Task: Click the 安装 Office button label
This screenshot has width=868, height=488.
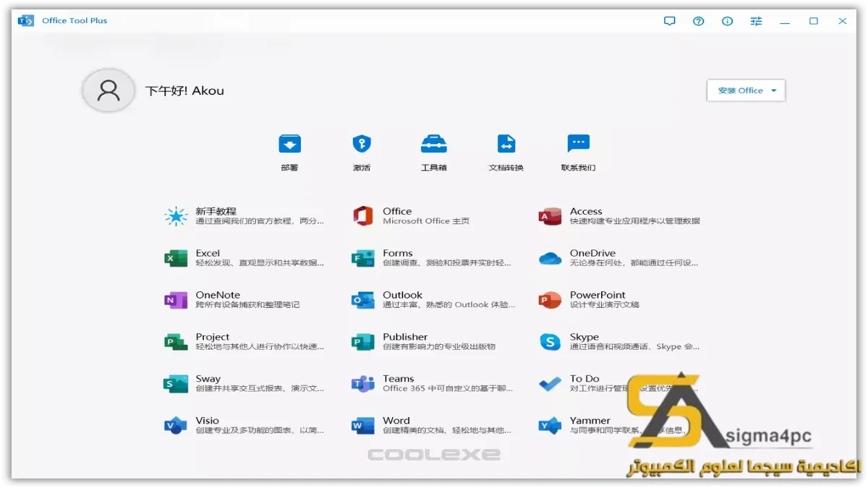Action: [x=740, y=91]
